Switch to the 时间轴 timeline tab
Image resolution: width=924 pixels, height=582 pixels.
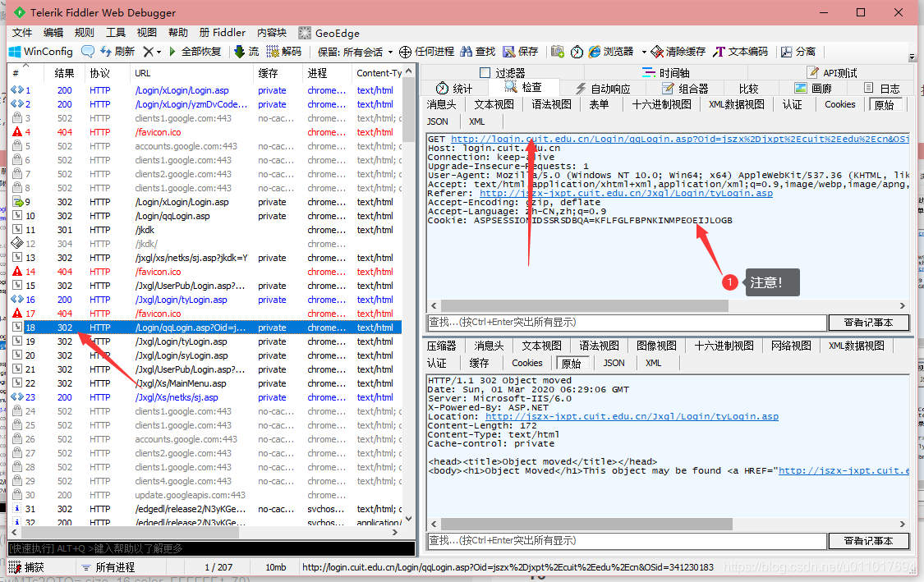[x=666, y=72]
